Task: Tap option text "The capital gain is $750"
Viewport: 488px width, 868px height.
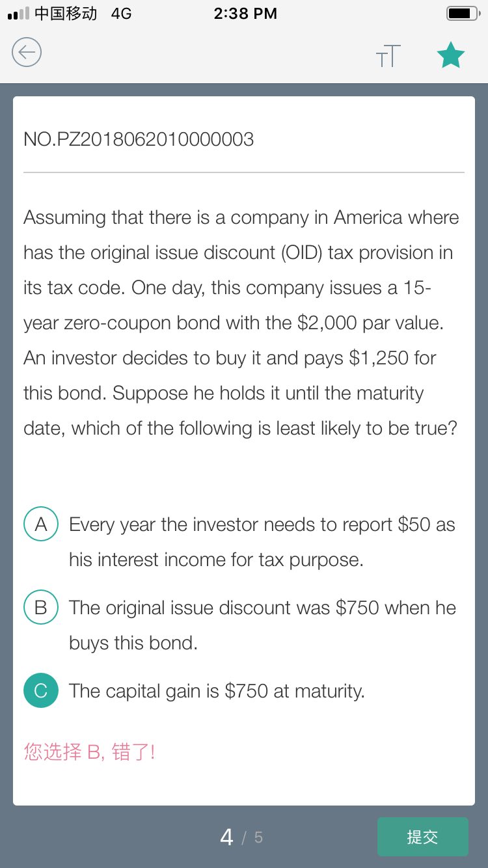Action: click(x=217, y=691)
